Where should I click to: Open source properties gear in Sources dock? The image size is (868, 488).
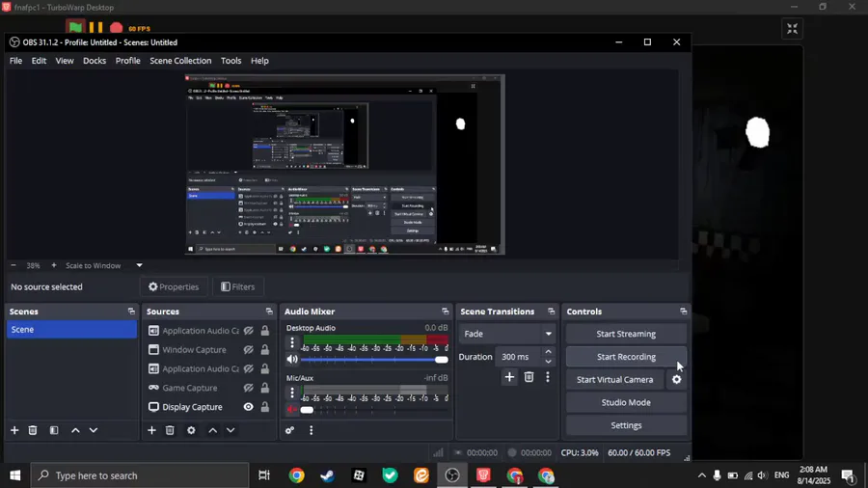(x=191, y=430)
